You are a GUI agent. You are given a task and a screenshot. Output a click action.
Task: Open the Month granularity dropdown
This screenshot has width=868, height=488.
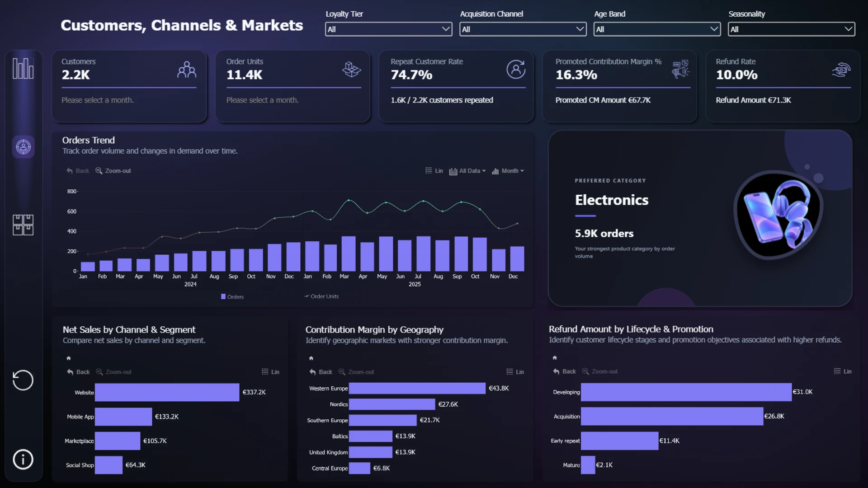(508, 171)
